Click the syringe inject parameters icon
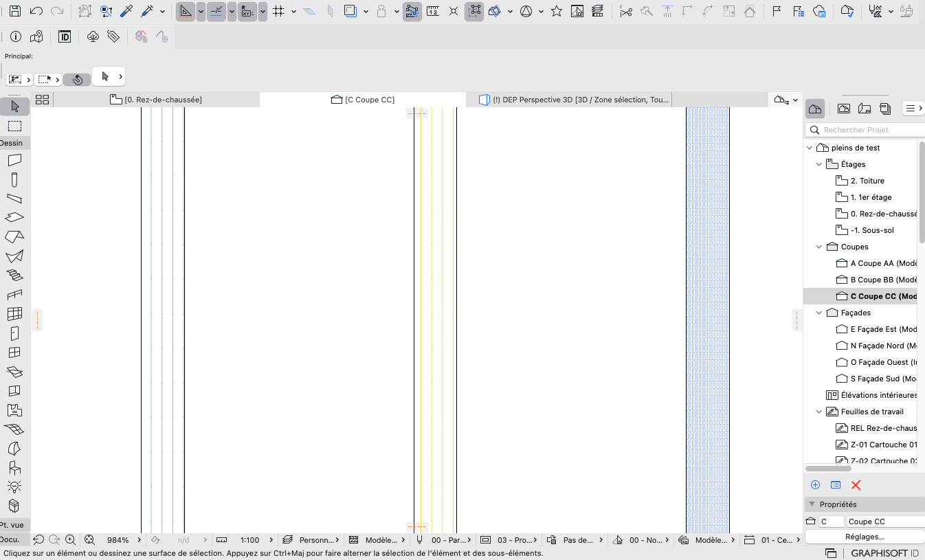The width and height of the screenshot is (925, 560). (x=147, y=11)
